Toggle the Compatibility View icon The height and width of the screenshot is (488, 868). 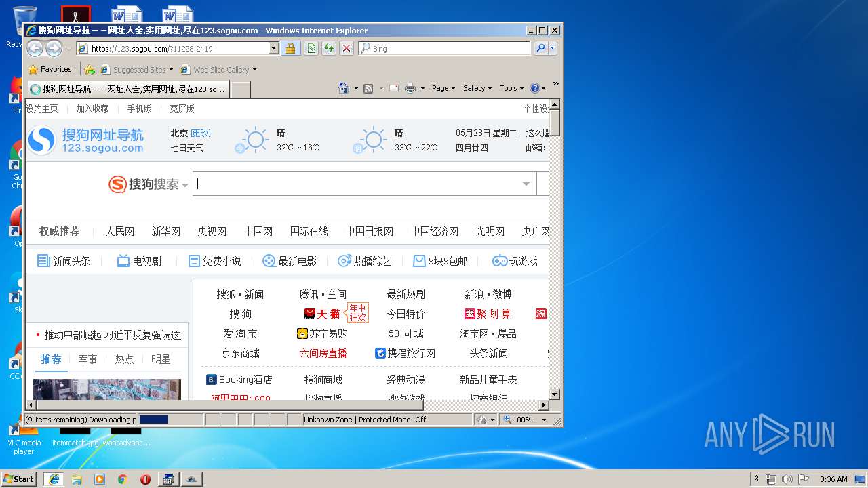(311, 48)
